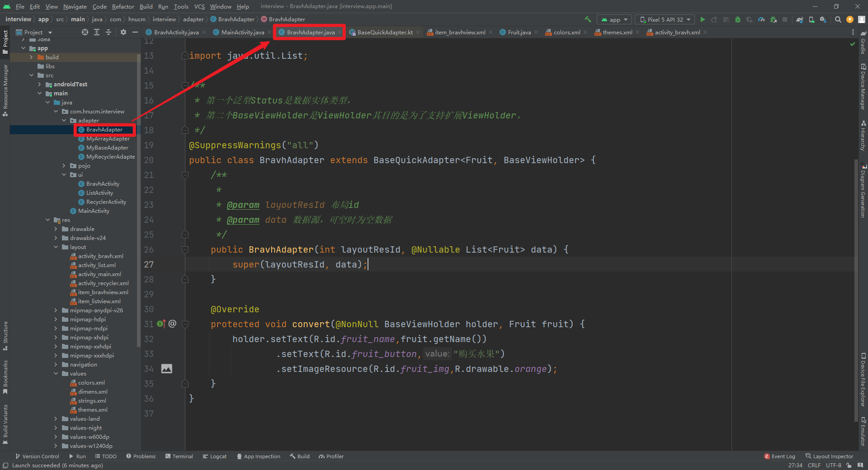Screen dimensions: 868x470
Task: Sync Project with Gradle Files elephant icon
Action: click(x=800, y=19)
